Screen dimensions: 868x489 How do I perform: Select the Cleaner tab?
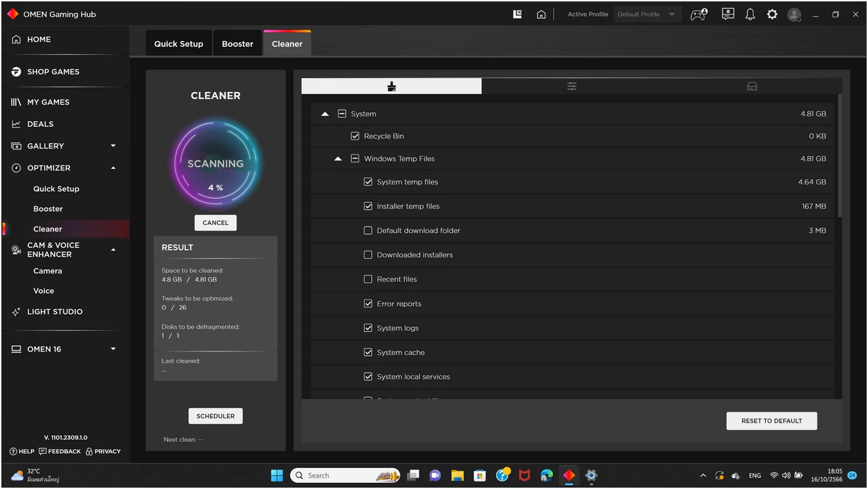pyautogui.click(x=287, y=43)
